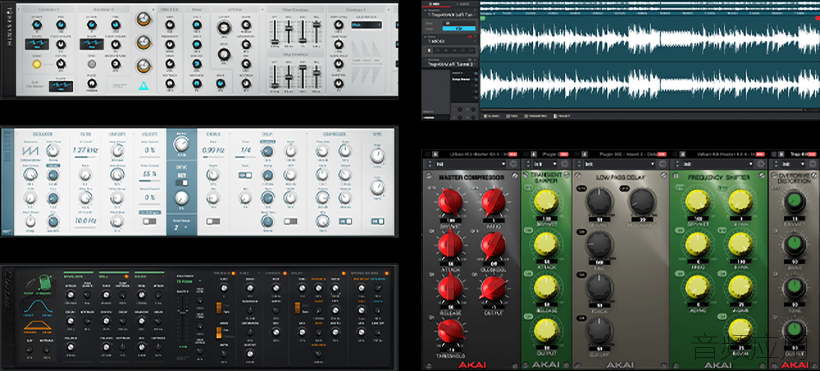
Task: Click the Overdrive Distortion Tone knob
Action: 795,289
